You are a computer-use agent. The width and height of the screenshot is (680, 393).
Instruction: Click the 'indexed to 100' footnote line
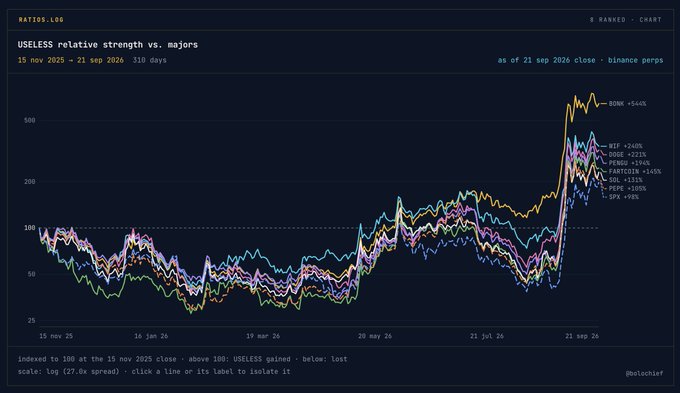(183, 359)
